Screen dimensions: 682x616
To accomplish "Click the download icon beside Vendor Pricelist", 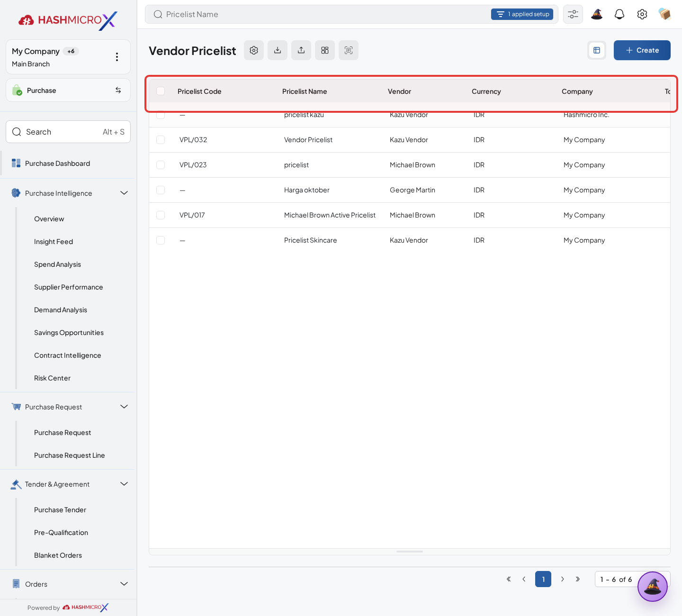I will 278,50.
